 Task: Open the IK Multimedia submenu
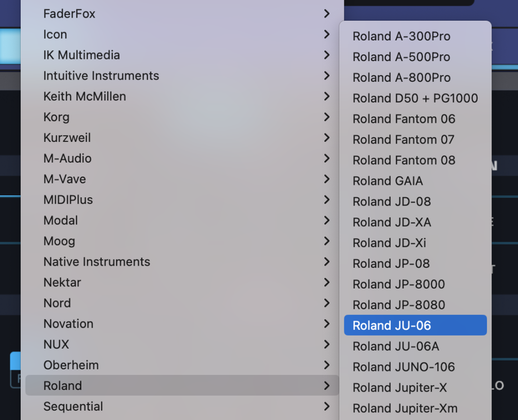(81, 55)
